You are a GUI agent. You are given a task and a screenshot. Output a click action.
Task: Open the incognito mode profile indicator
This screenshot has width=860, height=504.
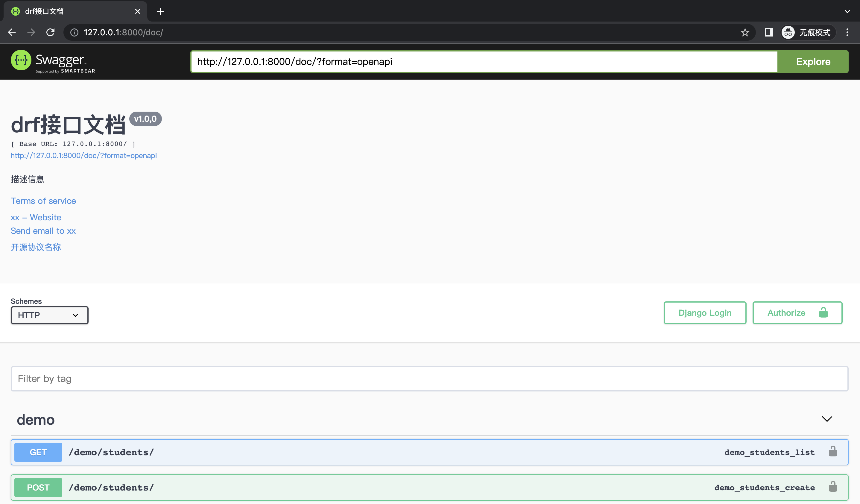pos(808,32)
